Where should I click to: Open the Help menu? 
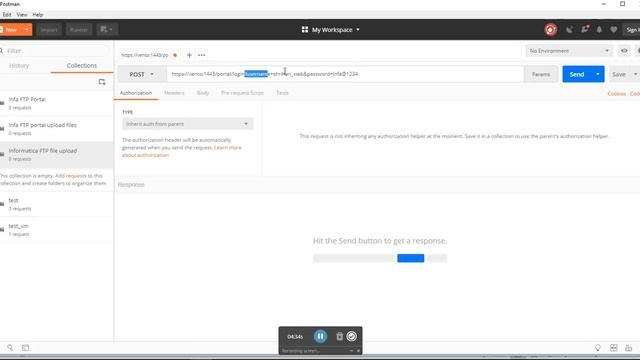[x=38, y=15]
